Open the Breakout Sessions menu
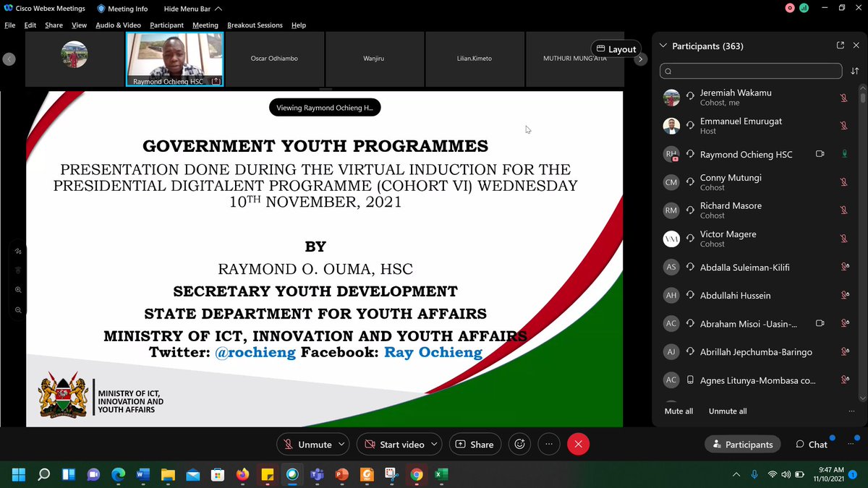This screenshot has height=488, width=868. pos(255,25)
